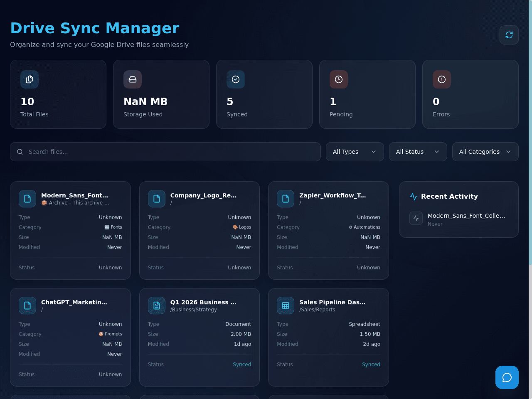The width and height of the screenshot is (532, 399).
Task: Click the Automations category tag
Action: [365, 227]
